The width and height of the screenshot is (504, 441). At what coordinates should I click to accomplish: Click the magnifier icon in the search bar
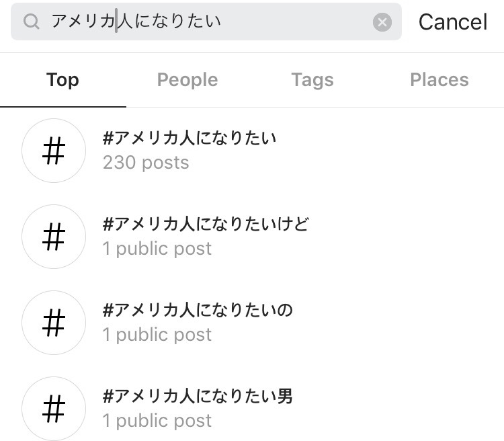31,22
